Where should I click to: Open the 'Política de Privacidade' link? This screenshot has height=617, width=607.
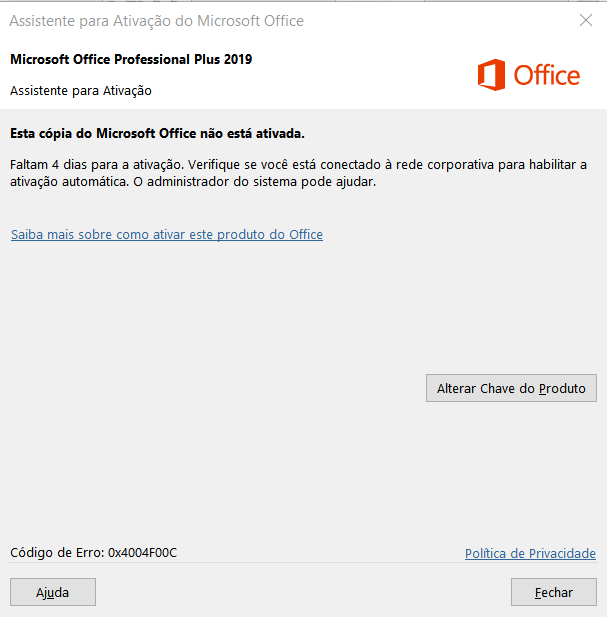tap(530, 553)
